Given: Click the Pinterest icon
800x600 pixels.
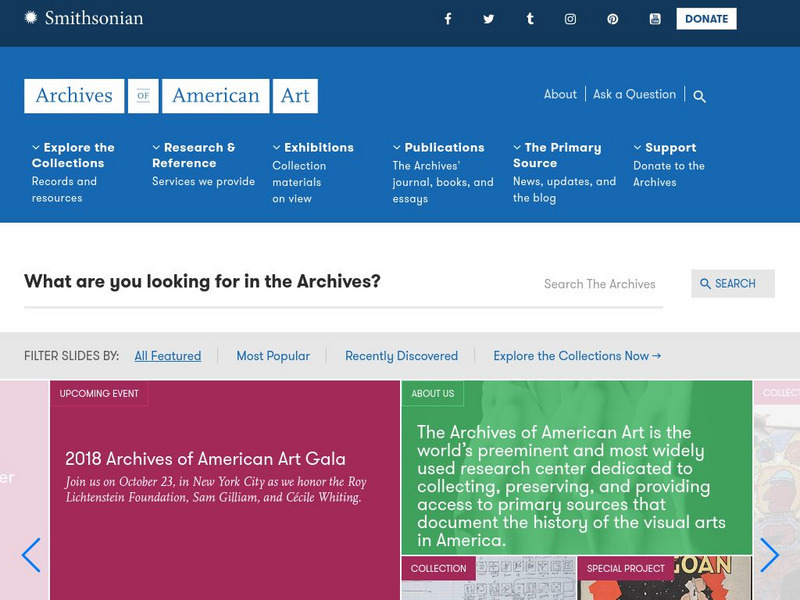Looking at the screenshot, I should pos(611,18).
